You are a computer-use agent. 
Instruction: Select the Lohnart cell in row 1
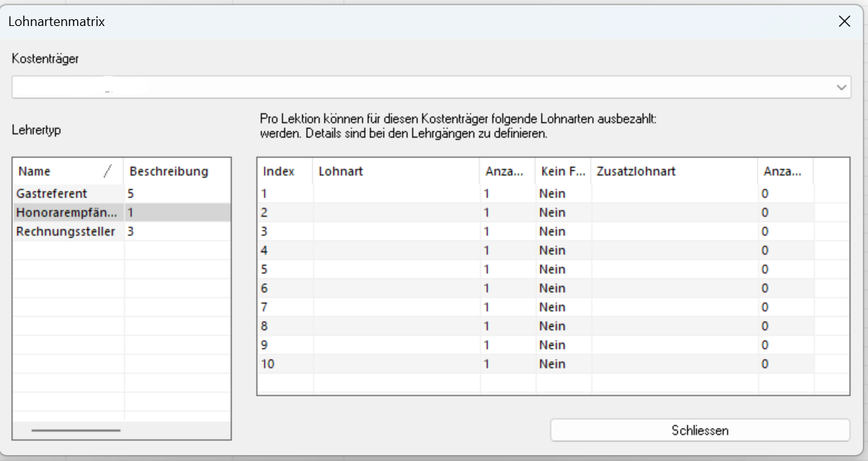click(396, 194)
